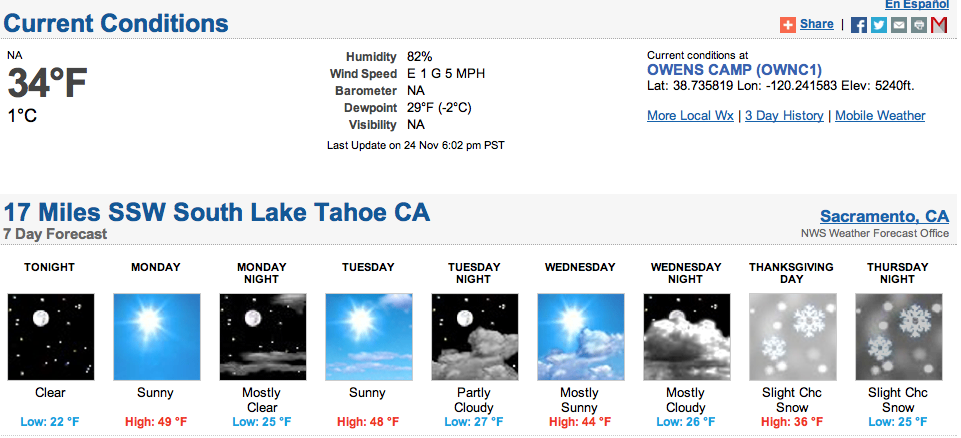
Task: Click the Wednesday mostly sunny forecast image
Action: pyautogui.click(x=581, y=337)
